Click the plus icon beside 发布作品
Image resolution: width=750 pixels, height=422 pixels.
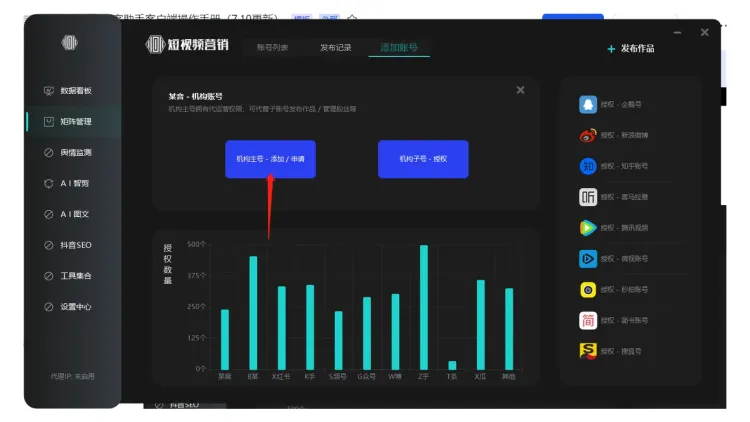click(611, 49)
